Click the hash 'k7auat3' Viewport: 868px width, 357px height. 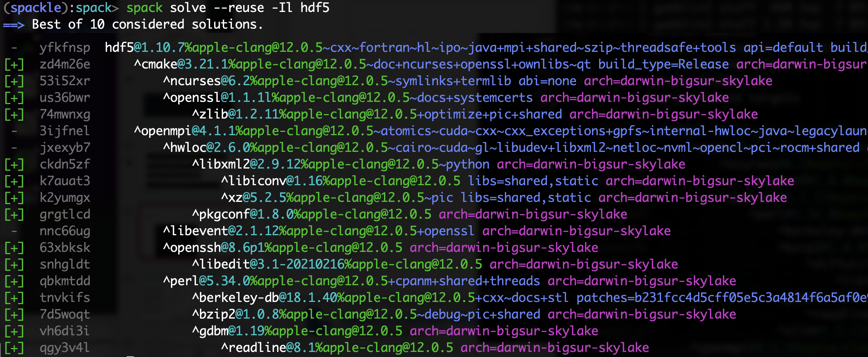[x=65, y=181]
